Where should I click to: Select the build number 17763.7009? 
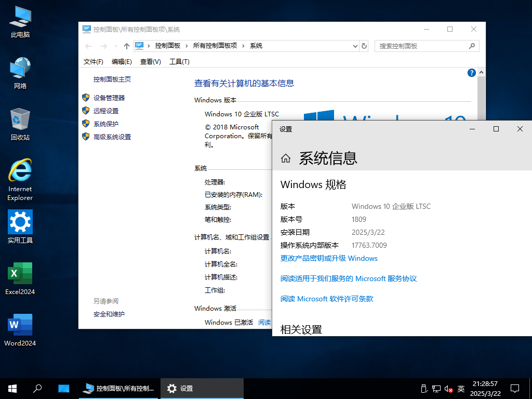pyautogui.click(x=369, y=245)
